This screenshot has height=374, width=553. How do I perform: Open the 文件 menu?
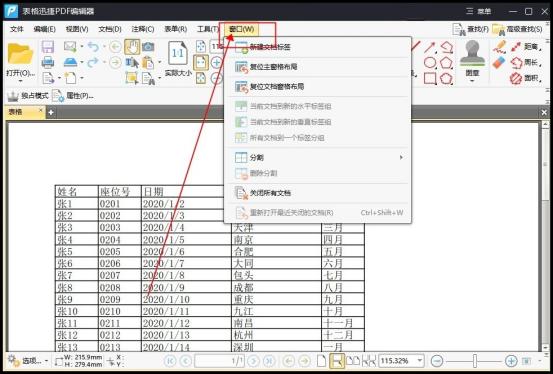point(17,29)
